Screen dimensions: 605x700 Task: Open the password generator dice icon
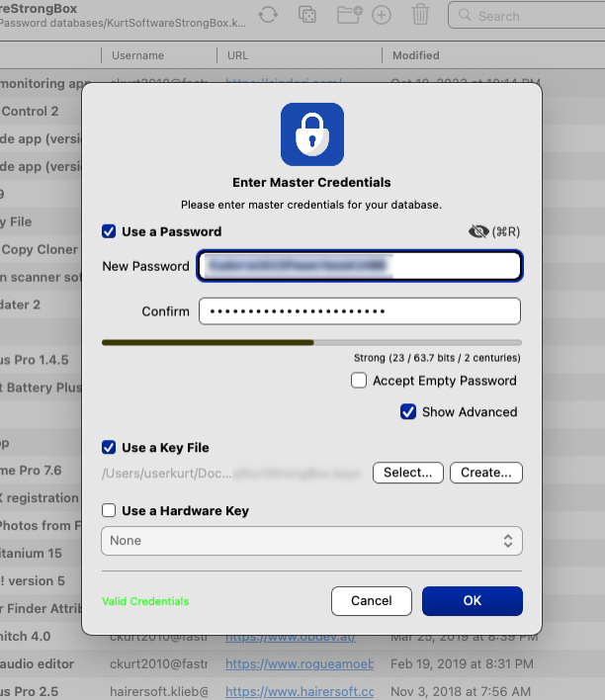307,15
